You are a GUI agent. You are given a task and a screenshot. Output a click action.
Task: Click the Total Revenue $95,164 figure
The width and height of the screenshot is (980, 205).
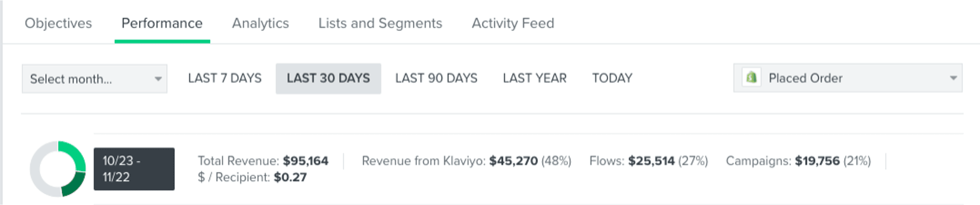[305, 161]
